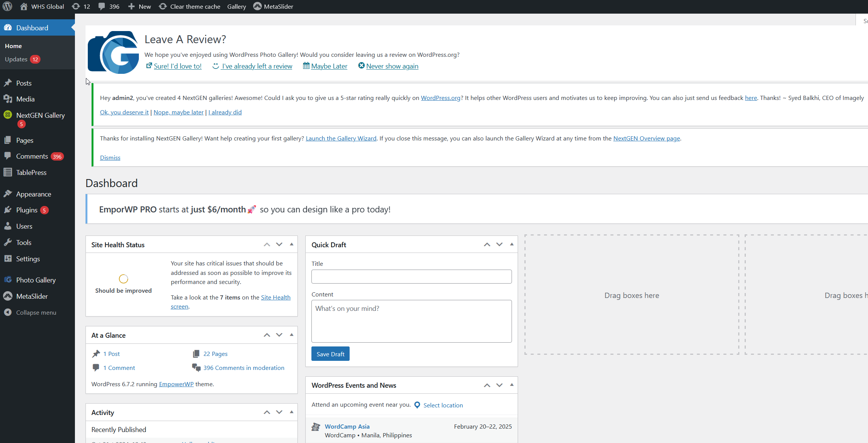Toggle the Quick Draft panel
The height and width of the screenshot is (443, 868).
[512, 245]
